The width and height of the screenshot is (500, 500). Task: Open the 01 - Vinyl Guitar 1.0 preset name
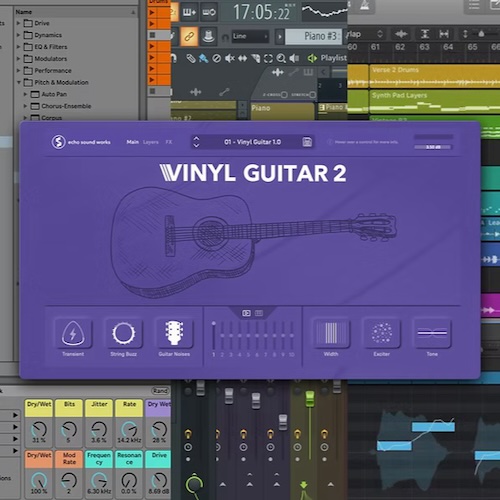click(252, 142)
